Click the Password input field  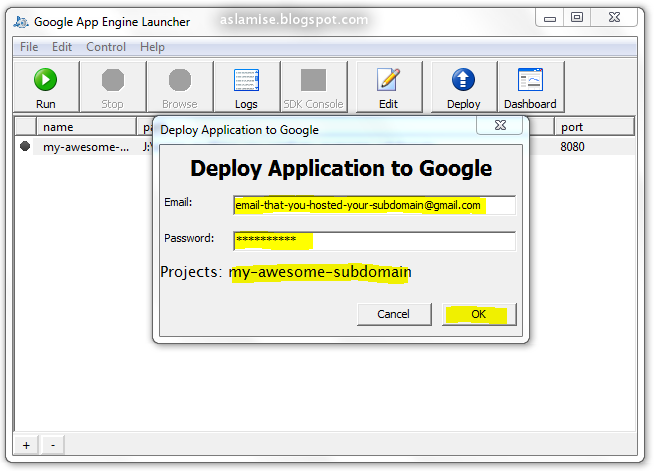[375, 241]
